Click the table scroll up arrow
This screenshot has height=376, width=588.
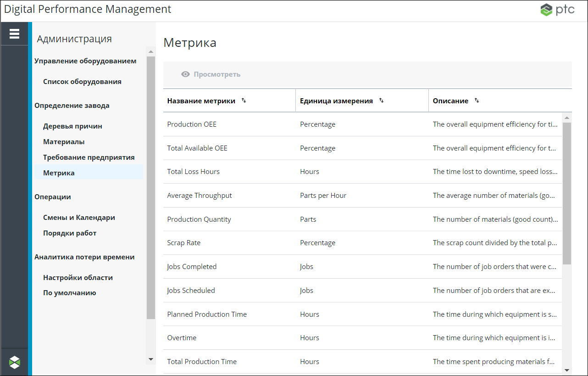(x=567, y=118)
